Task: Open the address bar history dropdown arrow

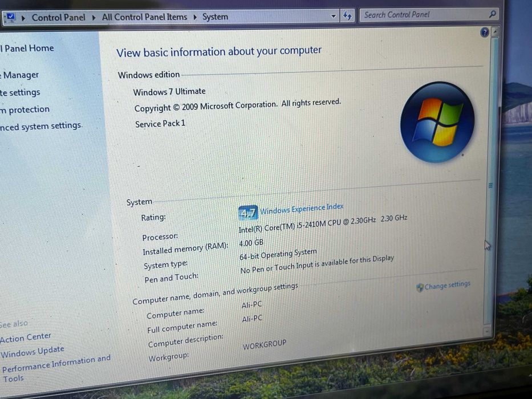Action: pos(334,16)
